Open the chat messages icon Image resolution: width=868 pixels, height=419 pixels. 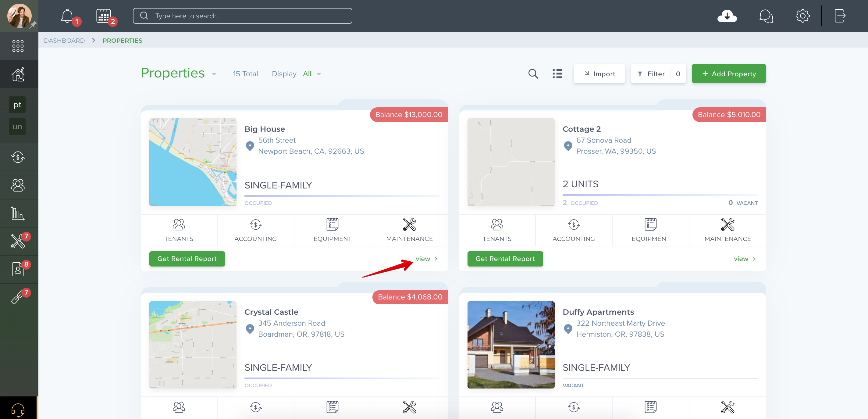766,16
